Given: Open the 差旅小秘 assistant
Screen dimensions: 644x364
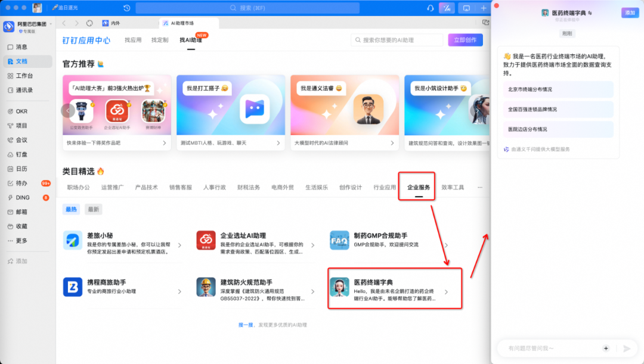Looking at the screenshot, I should tap(122, 243).
